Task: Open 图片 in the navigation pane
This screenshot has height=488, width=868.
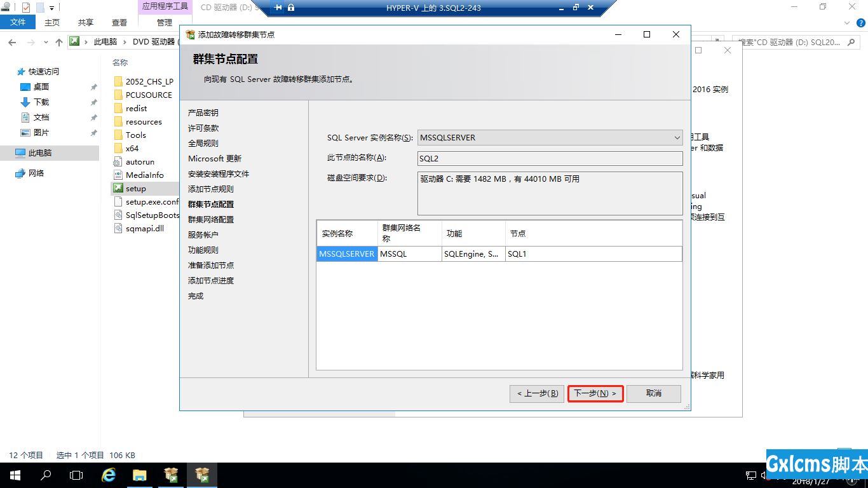Action: coord(41,133)
